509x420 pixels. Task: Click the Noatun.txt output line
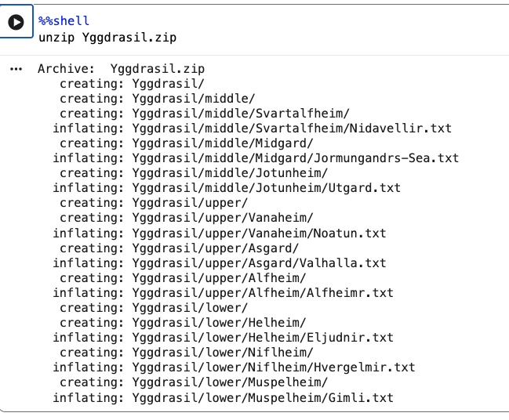[x=220, y=234]
